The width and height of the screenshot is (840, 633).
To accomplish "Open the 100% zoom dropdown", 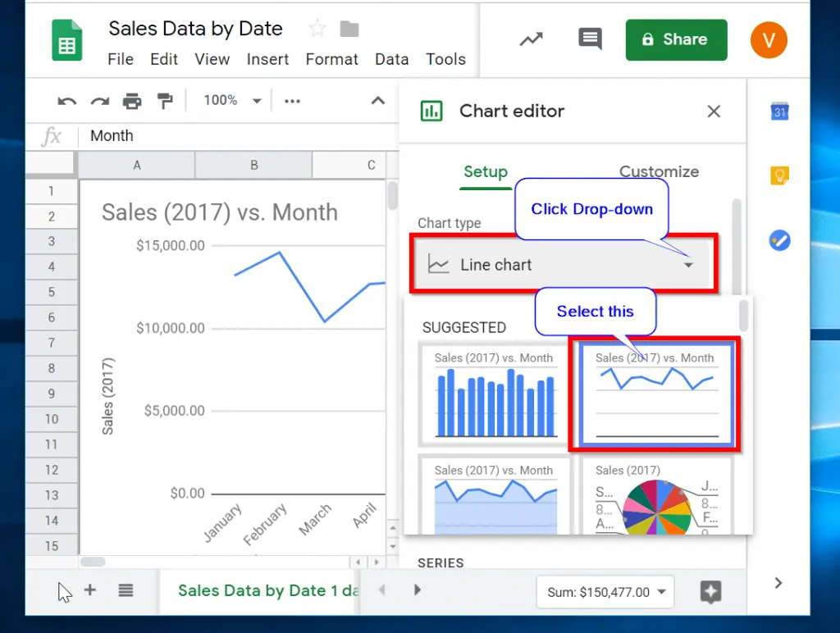I will pos(231,101).
